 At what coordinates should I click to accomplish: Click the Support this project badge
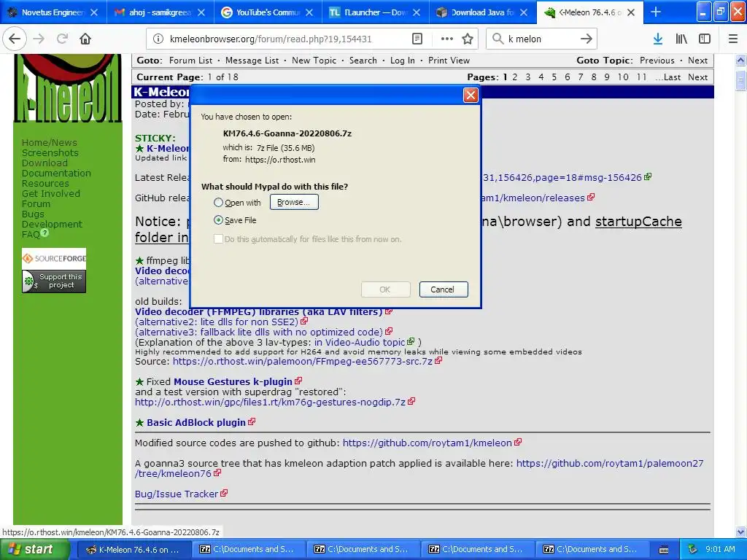pos(54,281)
